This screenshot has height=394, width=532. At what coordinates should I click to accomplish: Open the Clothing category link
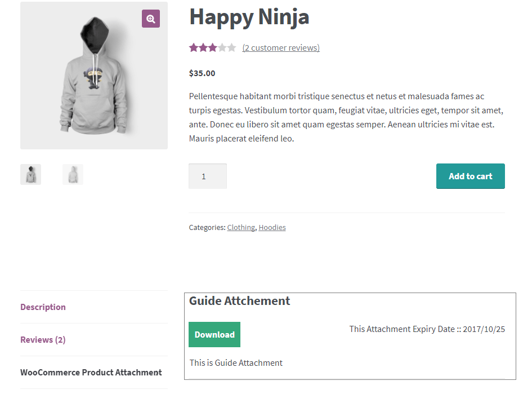click(241, 228)
